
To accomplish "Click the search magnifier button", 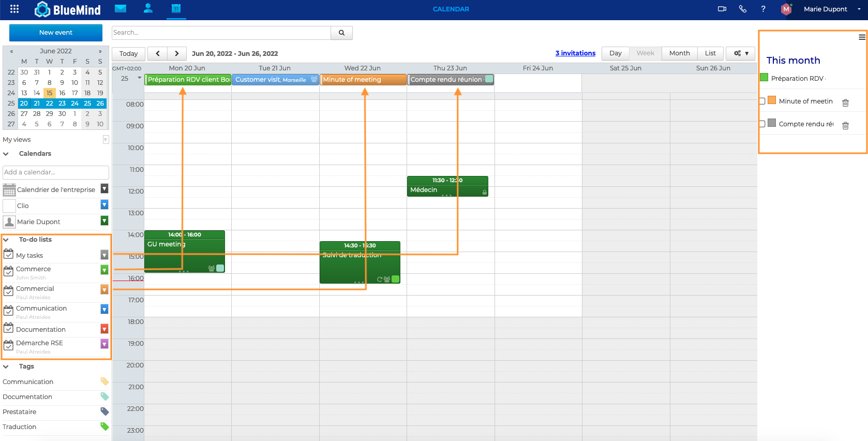I will click(341, 33).
